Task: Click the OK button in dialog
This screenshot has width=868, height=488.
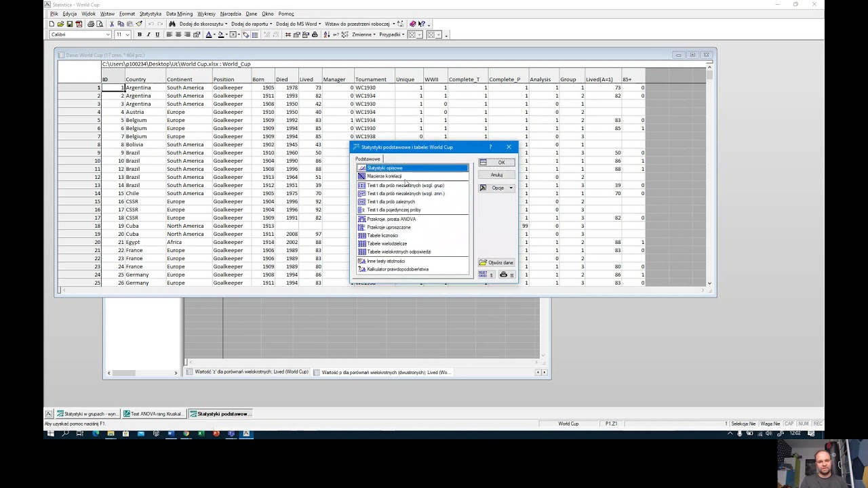Action: (496, 163)
